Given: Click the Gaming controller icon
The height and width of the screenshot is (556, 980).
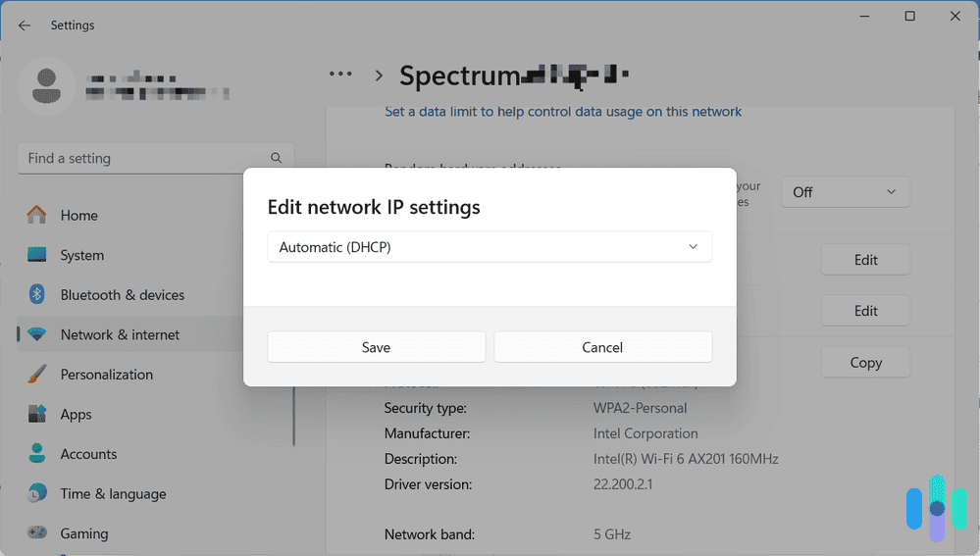Looking at the screenshot, I should [37, 533].
